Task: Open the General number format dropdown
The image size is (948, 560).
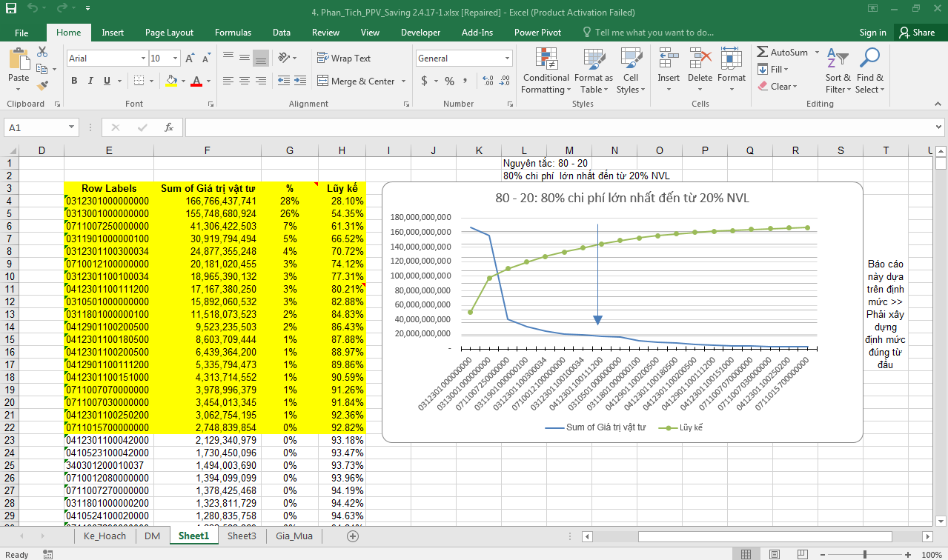Action: click(x=508, y=59)
